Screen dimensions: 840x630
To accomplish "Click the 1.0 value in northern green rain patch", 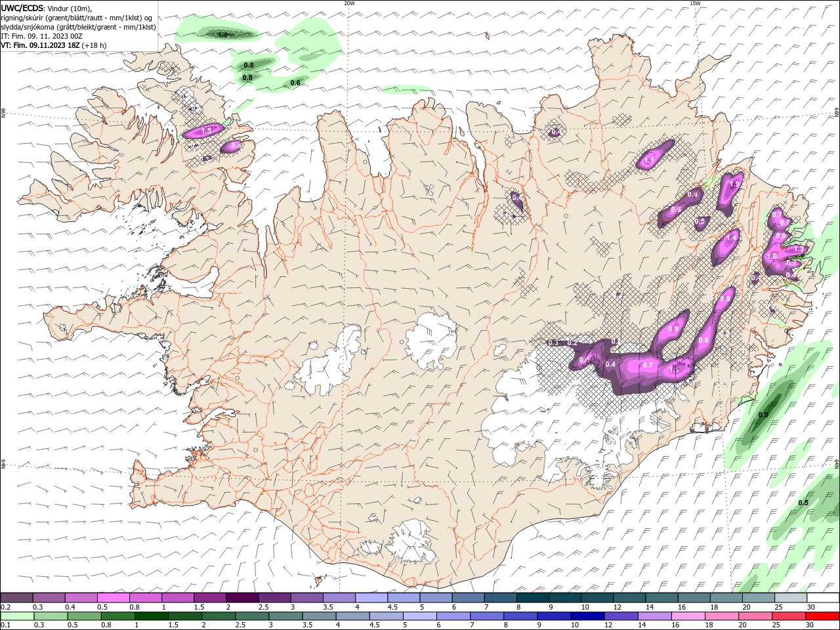I will [x=222, y=34].
